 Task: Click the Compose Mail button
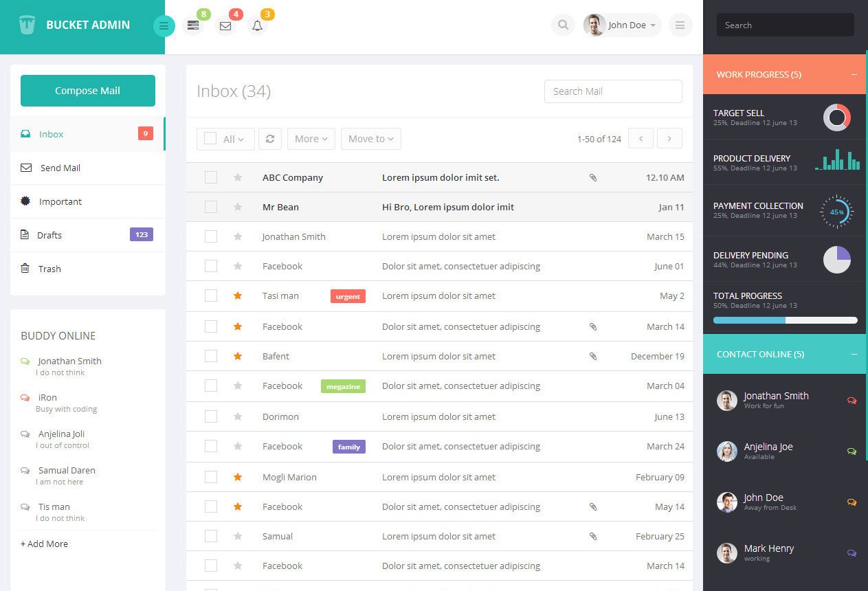point(88,91)
